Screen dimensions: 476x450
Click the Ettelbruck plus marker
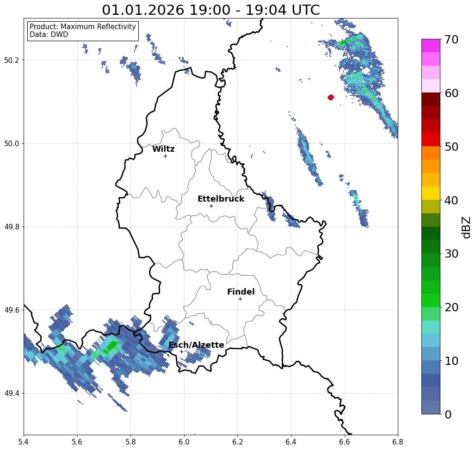[211, 206]
